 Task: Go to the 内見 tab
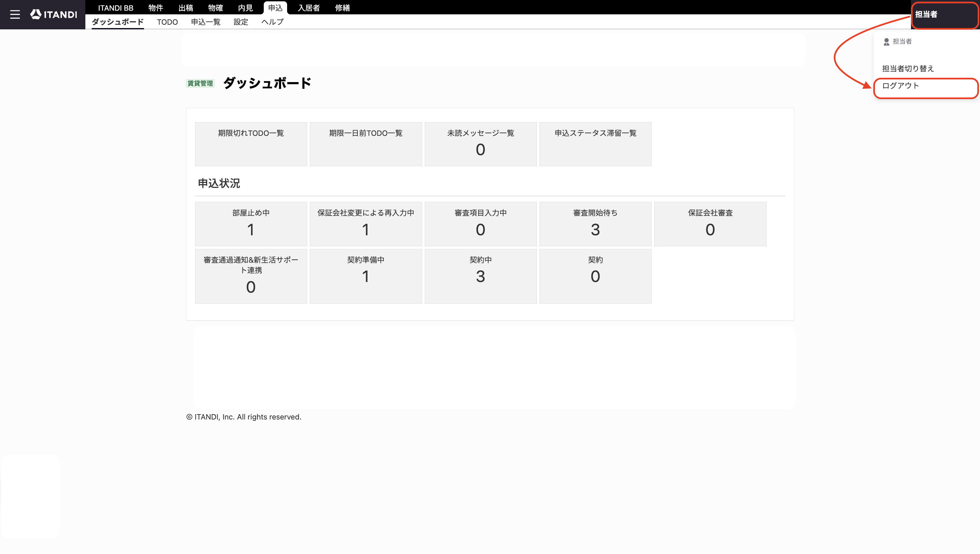coord(245,8)
